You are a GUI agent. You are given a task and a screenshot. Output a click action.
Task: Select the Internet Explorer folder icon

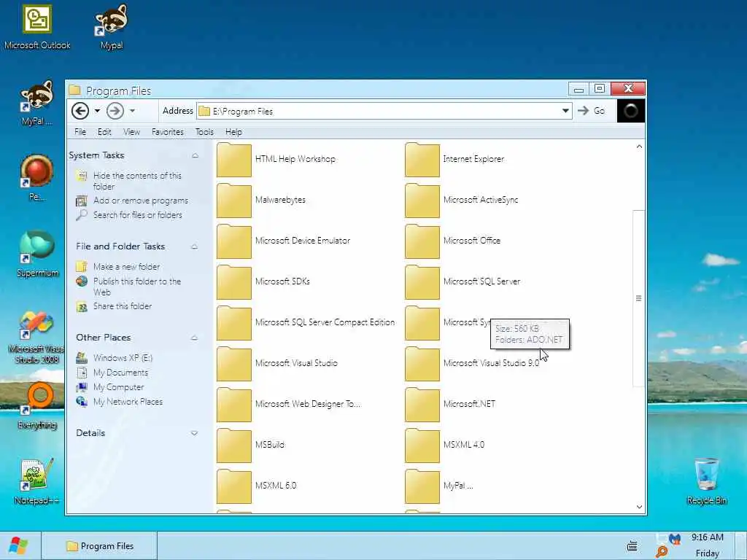click(x=422, y=160)
